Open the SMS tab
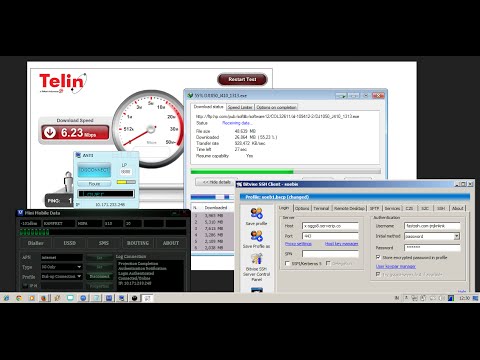 (x=104, y=243)
